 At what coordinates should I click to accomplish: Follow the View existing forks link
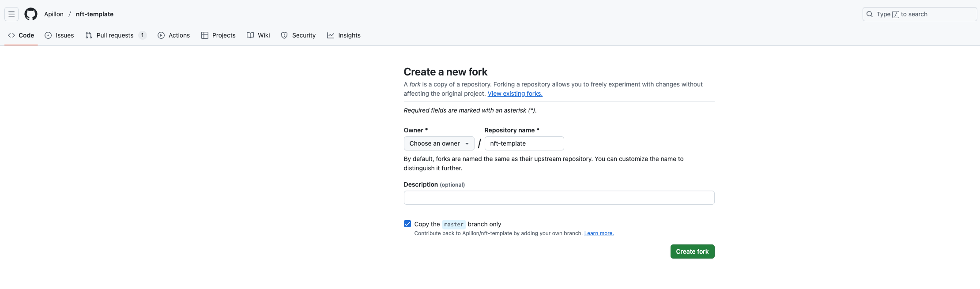click(x=515, y=94)
